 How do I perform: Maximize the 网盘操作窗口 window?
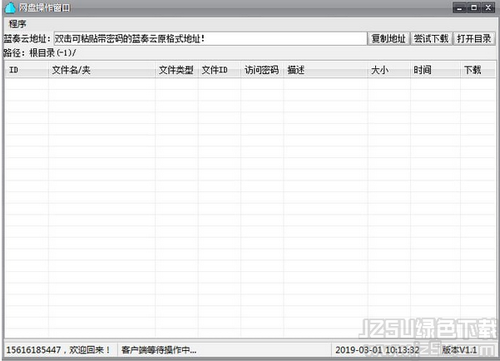(x=474, y=7)
